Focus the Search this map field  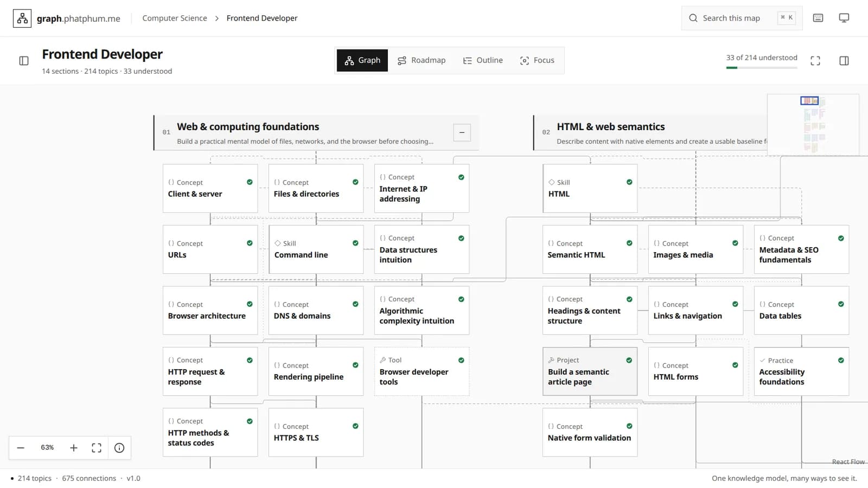742,18
